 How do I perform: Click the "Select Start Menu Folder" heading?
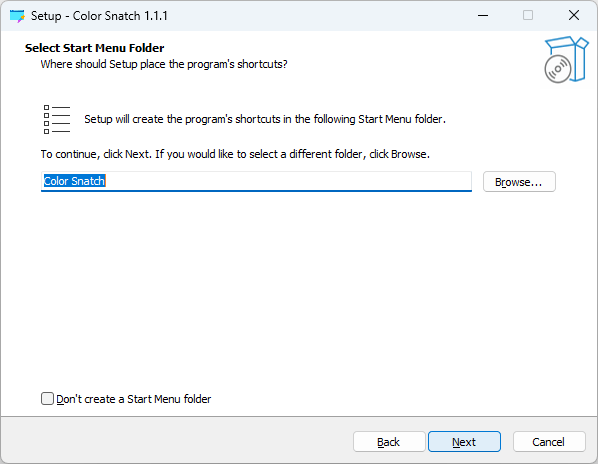click(x=95, y=48)
